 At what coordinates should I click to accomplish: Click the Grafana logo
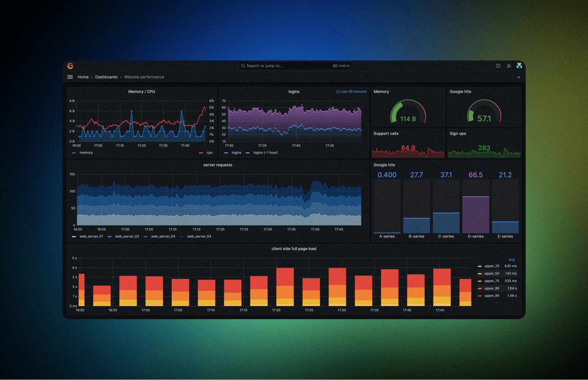click(x=70, y=66)
